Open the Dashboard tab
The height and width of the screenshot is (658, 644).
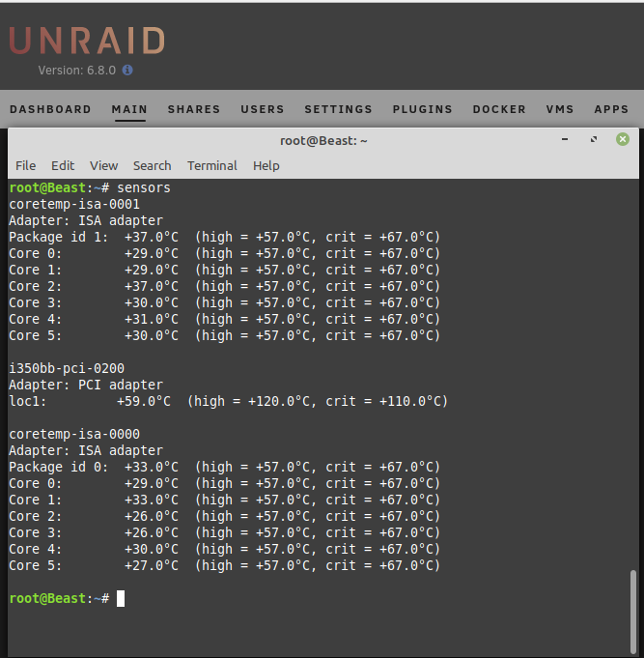click(x=50, y=109)
